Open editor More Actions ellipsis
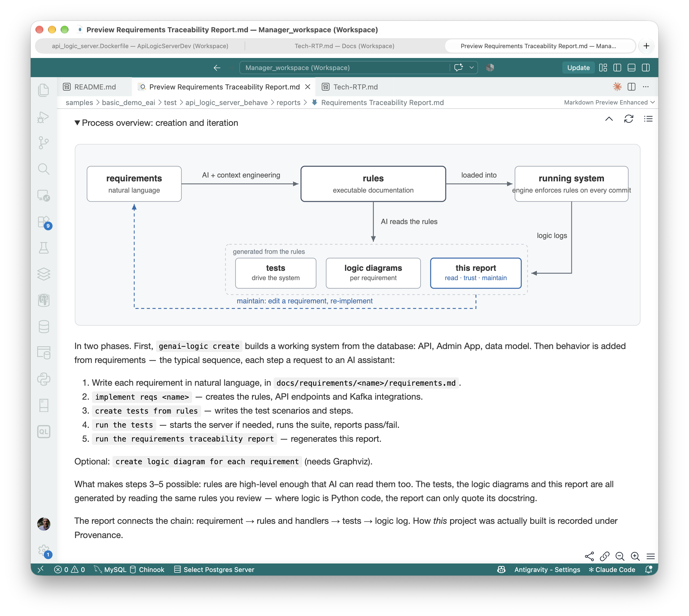 point(646,87)
